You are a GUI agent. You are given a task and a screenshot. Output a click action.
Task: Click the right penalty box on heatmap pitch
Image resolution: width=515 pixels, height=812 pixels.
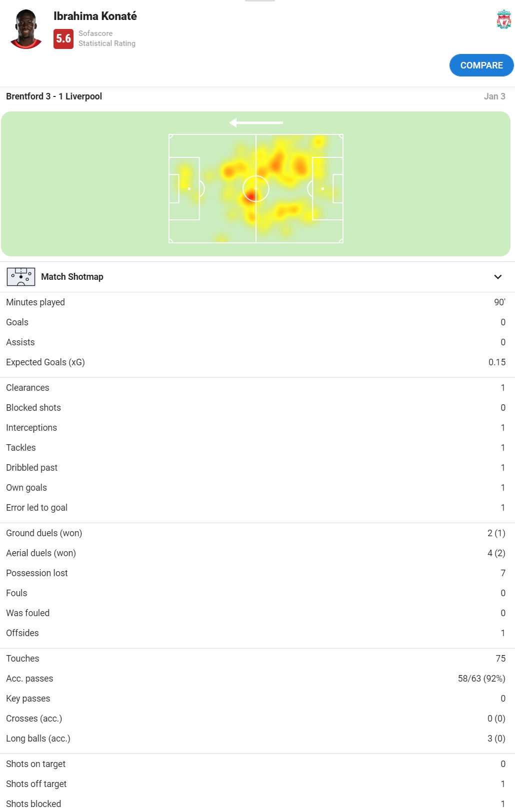[x=327, y=189]
